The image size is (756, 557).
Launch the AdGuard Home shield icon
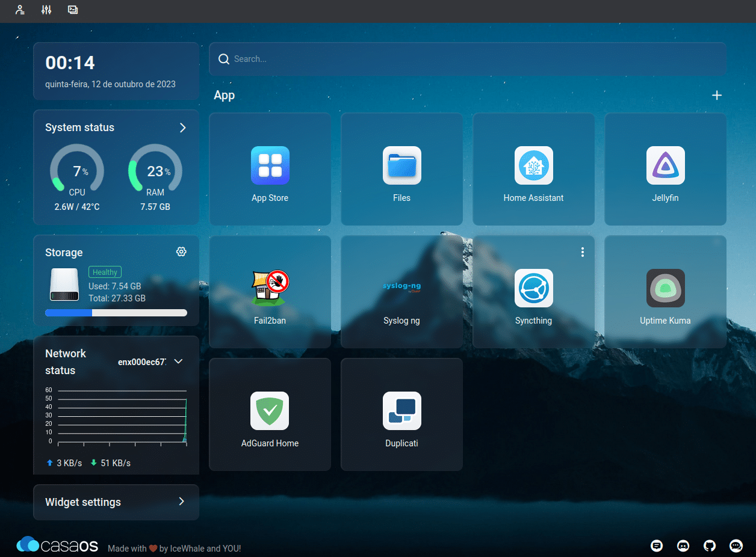tap(270, 411)
